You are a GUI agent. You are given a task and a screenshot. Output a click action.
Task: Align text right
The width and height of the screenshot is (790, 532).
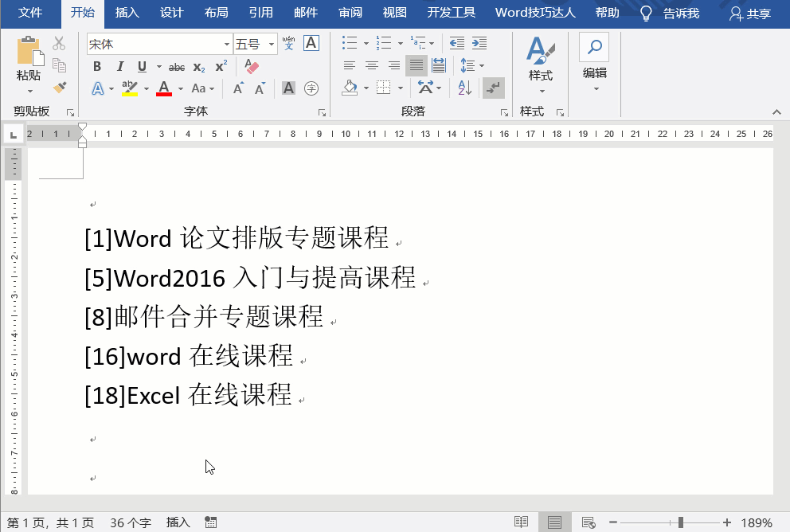[394, 65]
